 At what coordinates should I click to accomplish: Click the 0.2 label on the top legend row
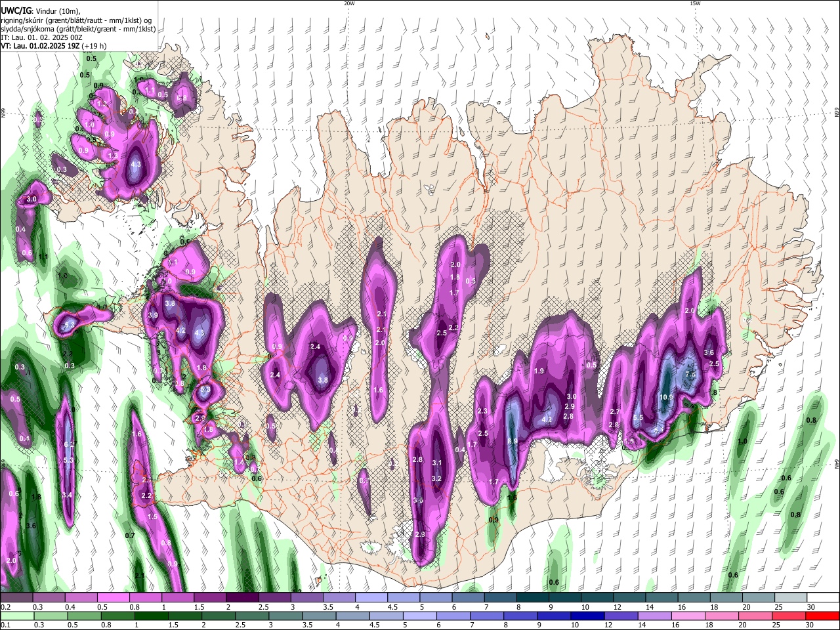click(x=5, y=607)
